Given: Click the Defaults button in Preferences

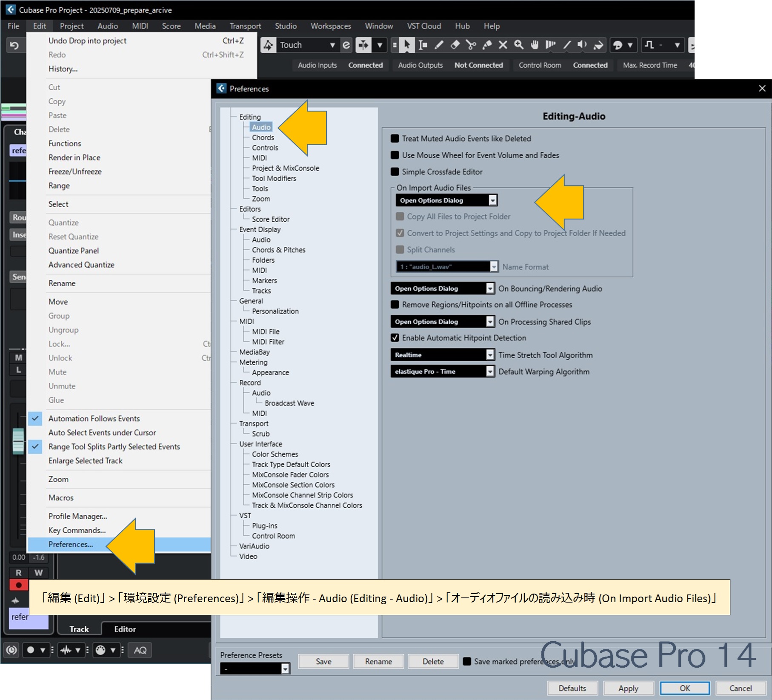Looking at the screenshot, I should (x=572, y=689).
